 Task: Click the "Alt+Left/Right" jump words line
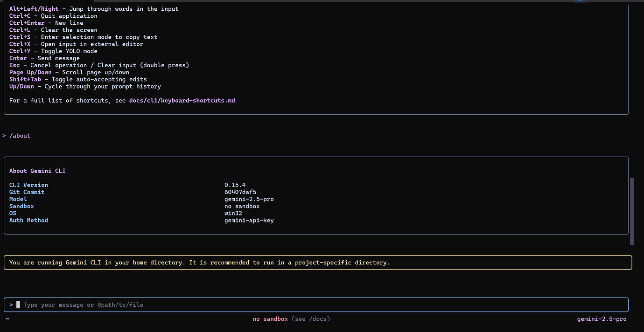(94, 9)
